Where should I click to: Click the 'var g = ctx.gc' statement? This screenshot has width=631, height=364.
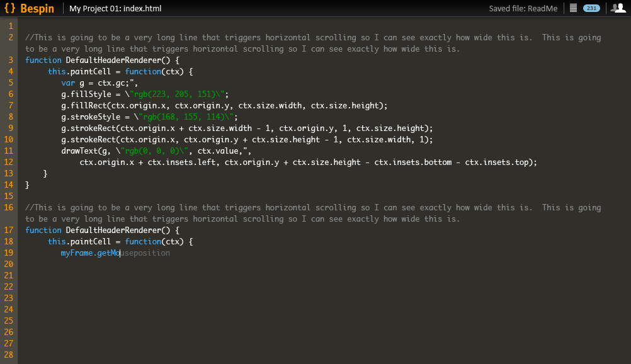[99, 83]
